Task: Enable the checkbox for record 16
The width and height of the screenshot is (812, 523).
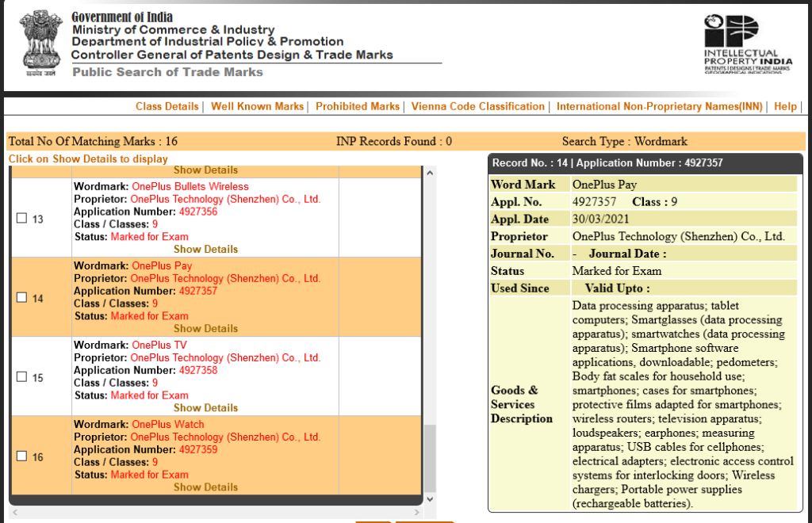Action: pos(22,456)
